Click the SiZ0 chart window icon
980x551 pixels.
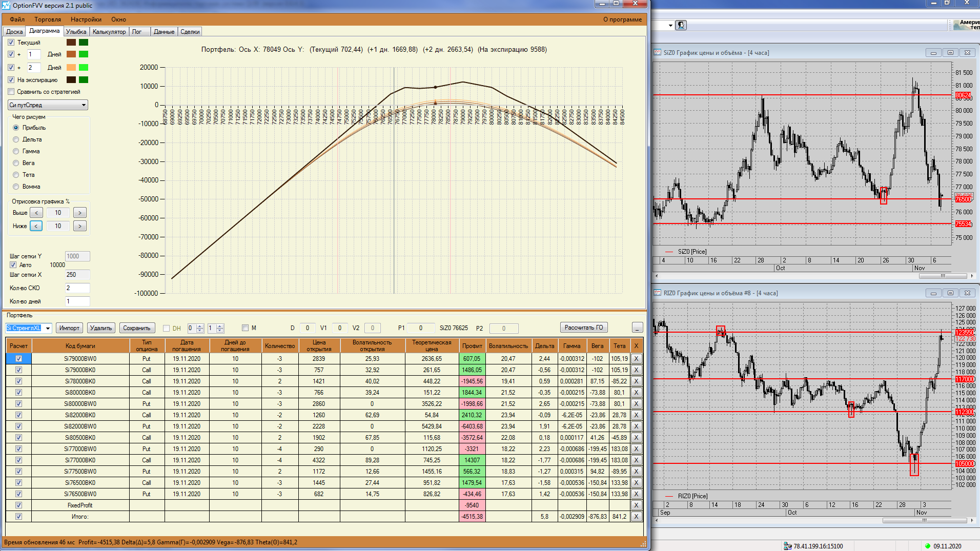[x=658, y=53]
